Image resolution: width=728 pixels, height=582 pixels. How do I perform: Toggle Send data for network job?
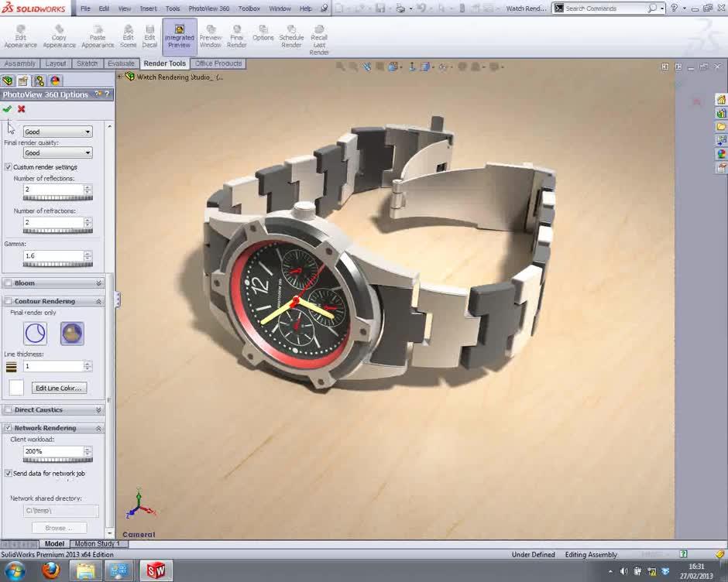coord(8,473)
